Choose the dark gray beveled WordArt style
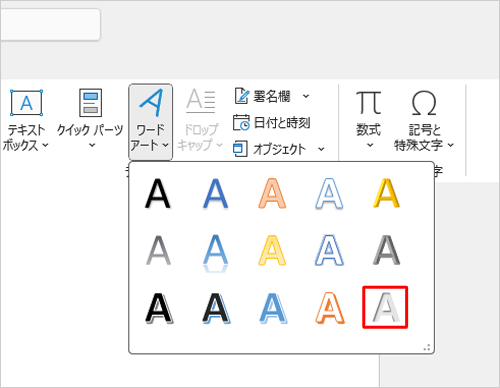 point(386,251)
